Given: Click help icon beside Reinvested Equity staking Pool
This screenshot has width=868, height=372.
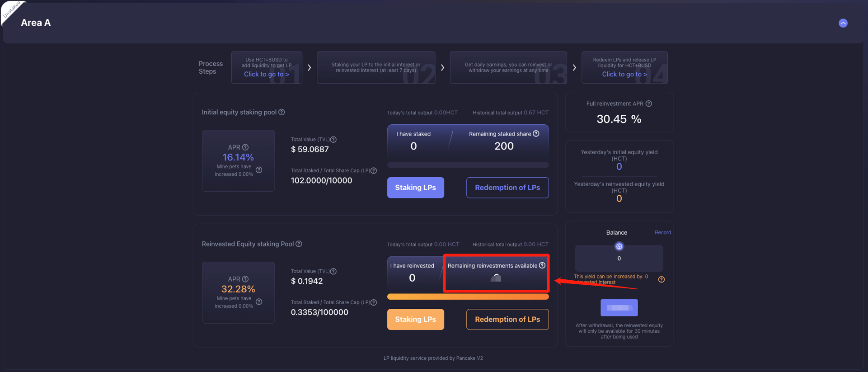Looking at the screenshot, I should (299, 244).
